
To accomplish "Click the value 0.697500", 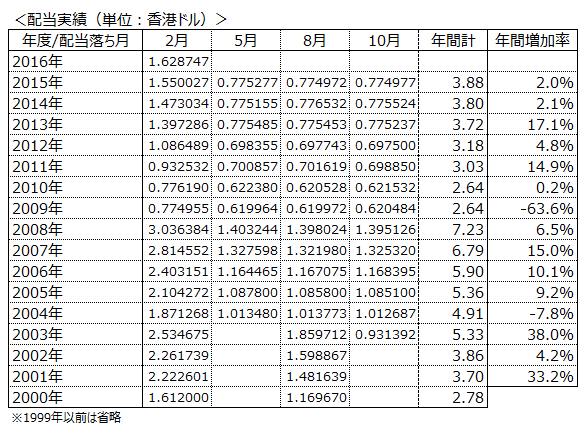I will point(385,145).
